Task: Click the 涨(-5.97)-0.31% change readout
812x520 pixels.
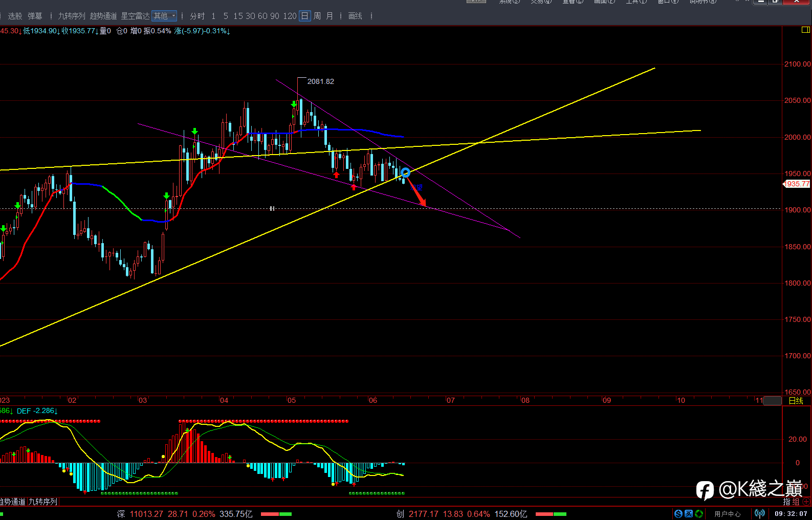Action: [202, 31]
